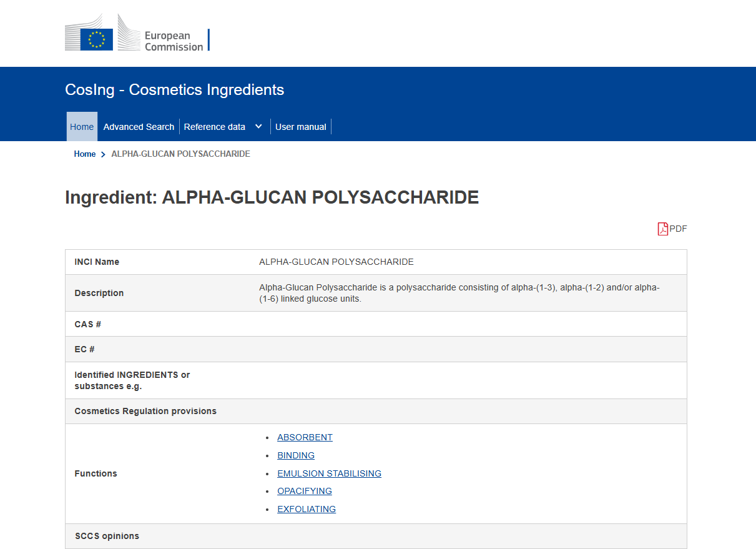
Task: Click the CosIng - Cosmetics Ingredients site title
Action: tap(174, 90)
